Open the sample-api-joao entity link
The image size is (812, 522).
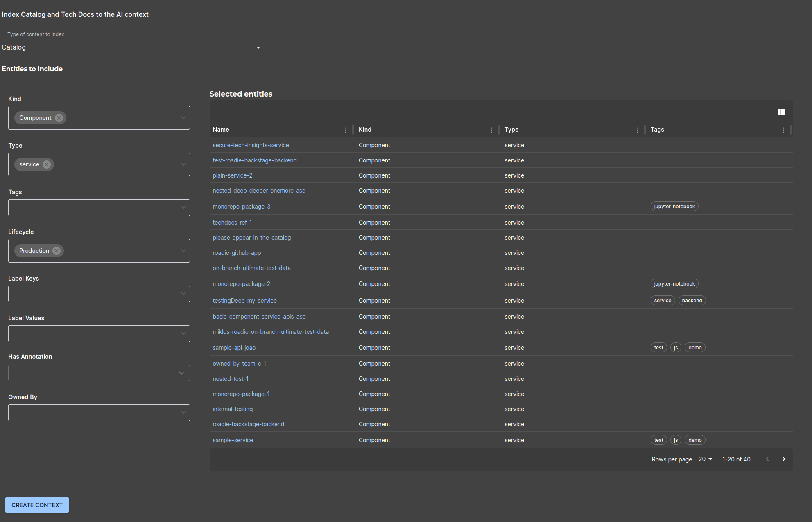coord(234,348)
